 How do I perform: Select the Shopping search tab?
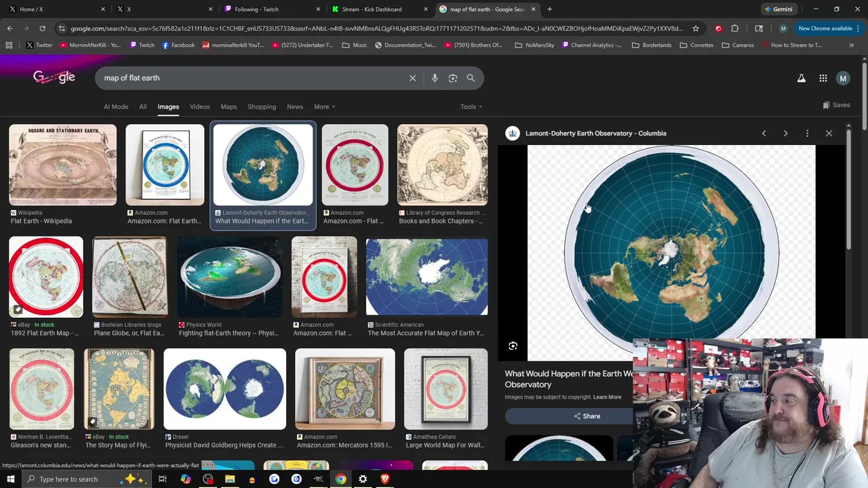click(x=262, y=106)
